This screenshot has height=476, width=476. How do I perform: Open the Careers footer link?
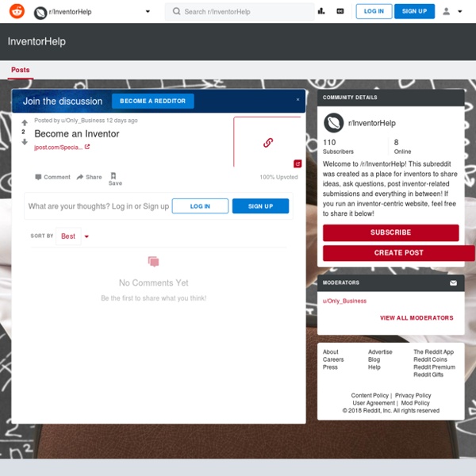(333, 359)
